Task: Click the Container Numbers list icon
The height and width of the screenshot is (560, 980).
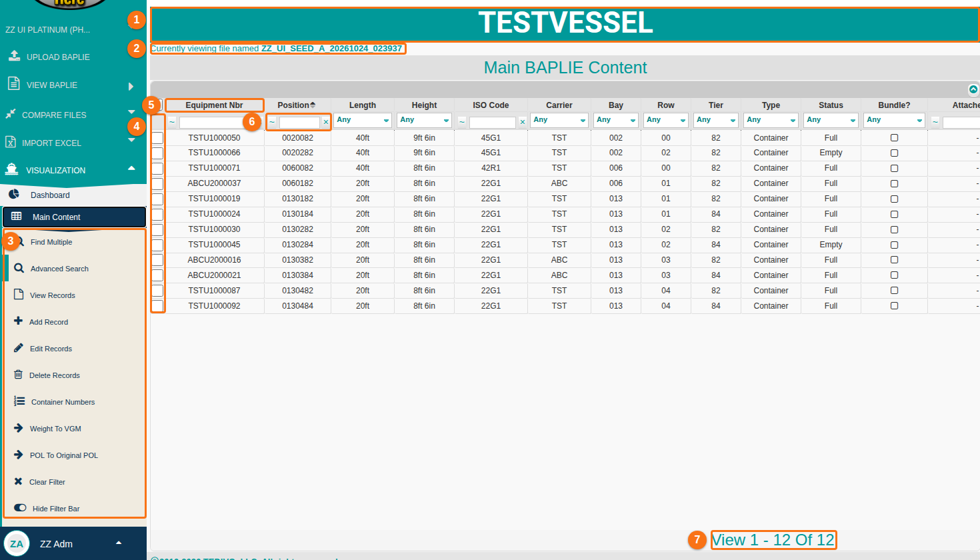Action: [19, 401]
